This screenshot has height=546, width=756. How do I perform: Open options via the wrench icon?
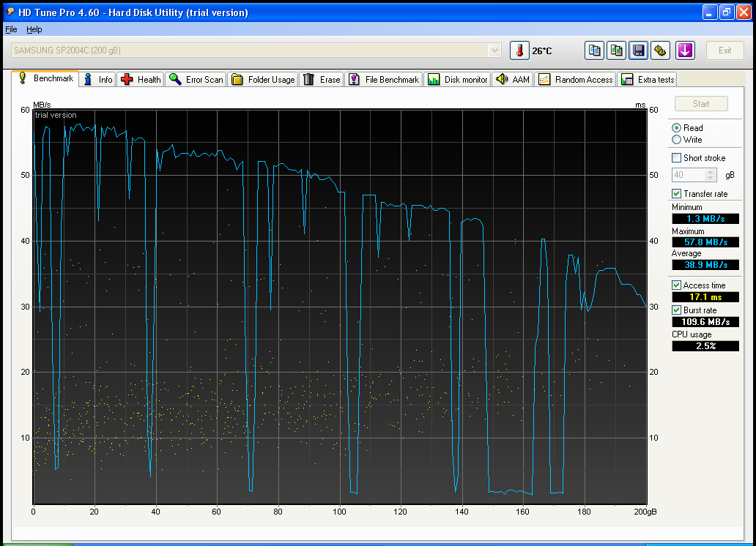[x=661, y=51]
